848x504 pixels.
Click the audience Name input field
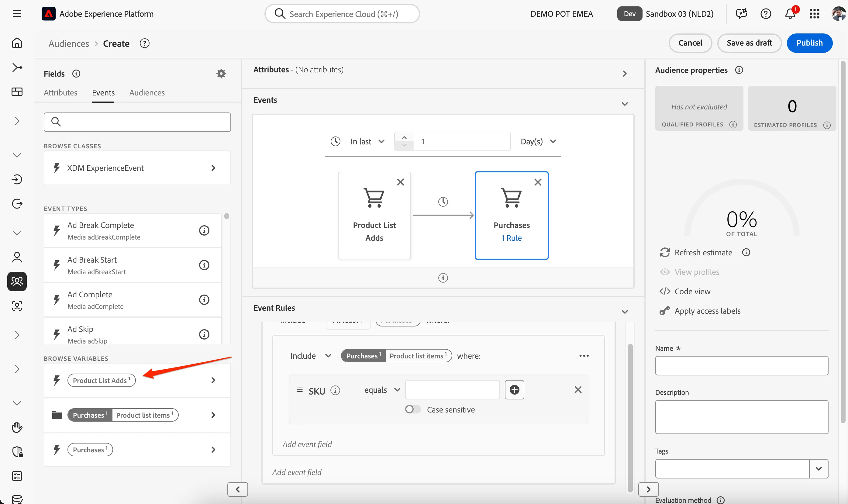[741, 365]
